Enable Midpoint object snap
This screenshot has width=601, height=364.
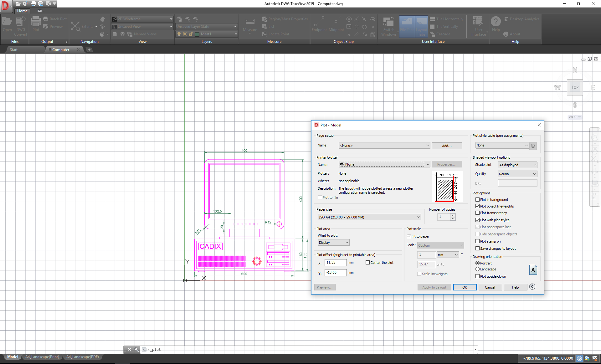pyautogui.click(x=336, y=24)
